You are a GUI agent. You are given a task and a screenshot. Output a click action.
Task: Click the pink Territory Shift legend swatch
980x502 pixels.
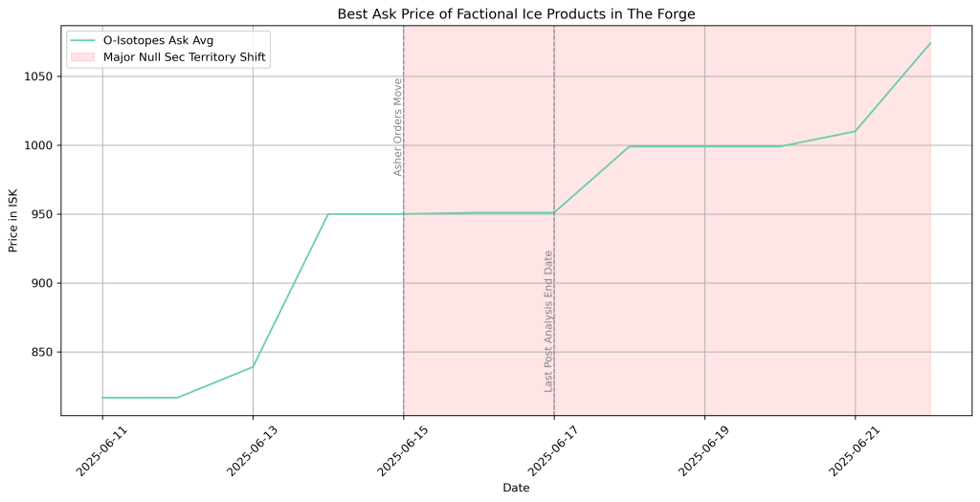point(83,58)
